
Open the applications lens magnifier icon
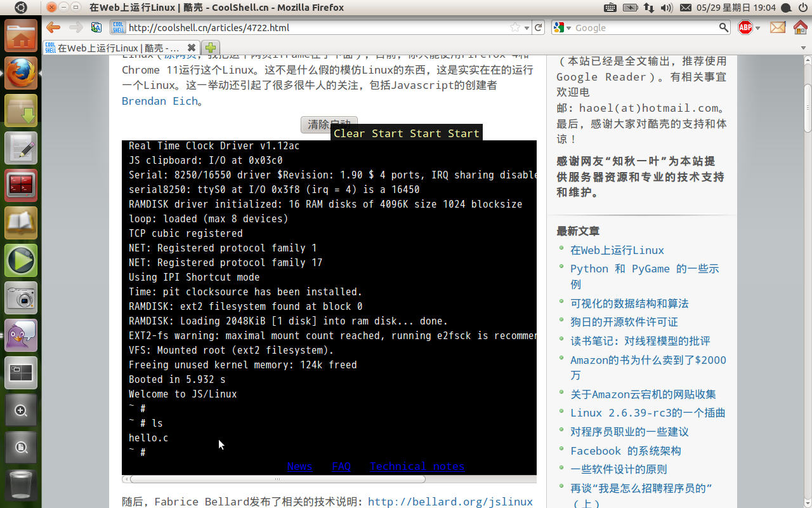coord(21,410)
